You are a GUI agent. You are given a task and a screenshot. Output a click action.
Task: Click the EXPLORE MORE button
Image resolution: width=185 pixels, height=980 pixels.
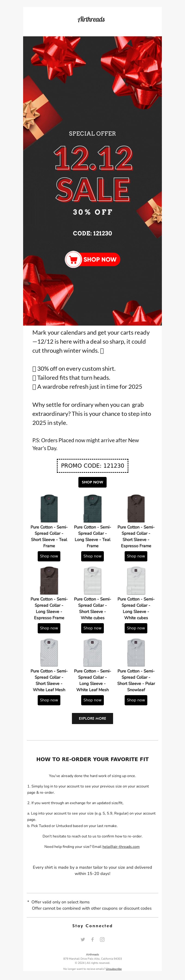pyautogui.click(x=92, y=718)
